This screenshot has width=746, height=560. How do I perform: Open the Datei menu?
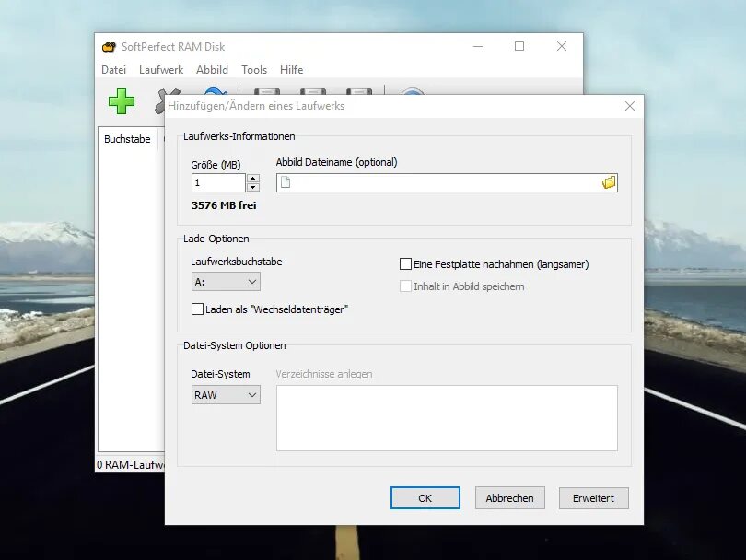(113, 70)
